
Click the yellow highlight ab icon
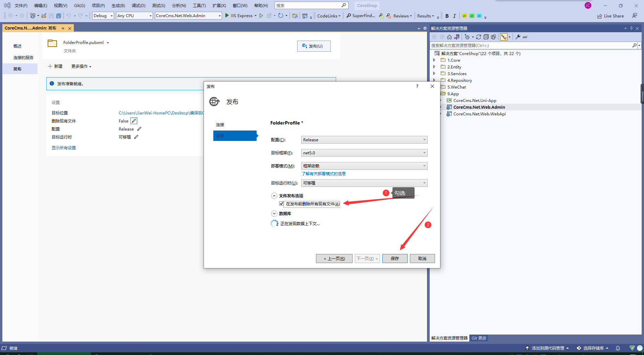[464, 16]
